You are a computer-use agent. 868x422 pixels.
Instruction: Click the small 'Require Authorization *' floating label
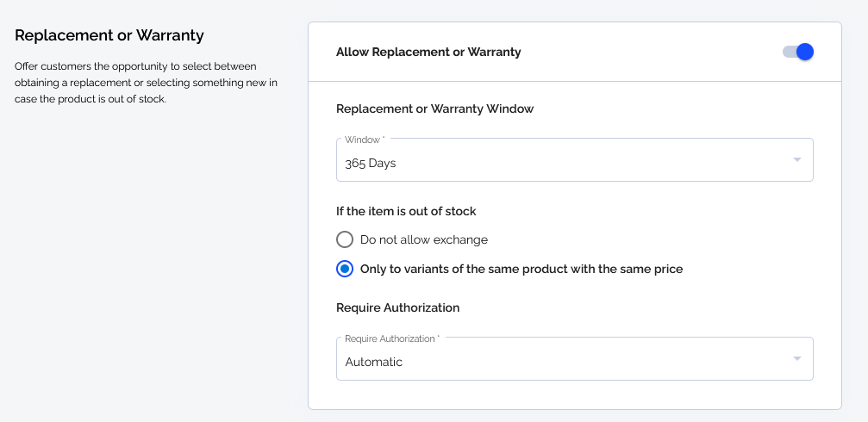pos(392,338)
